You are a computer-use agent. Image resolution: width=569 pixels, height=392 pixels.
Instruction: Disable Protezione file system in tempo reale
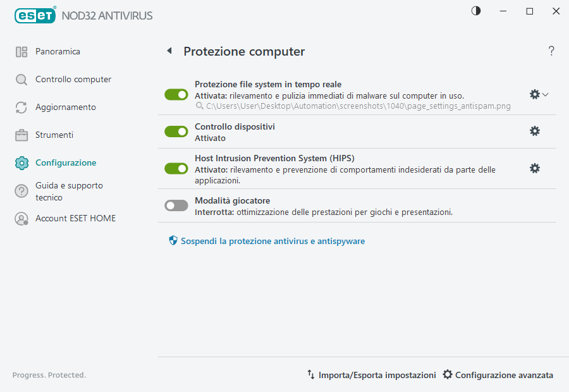[176, 94]
